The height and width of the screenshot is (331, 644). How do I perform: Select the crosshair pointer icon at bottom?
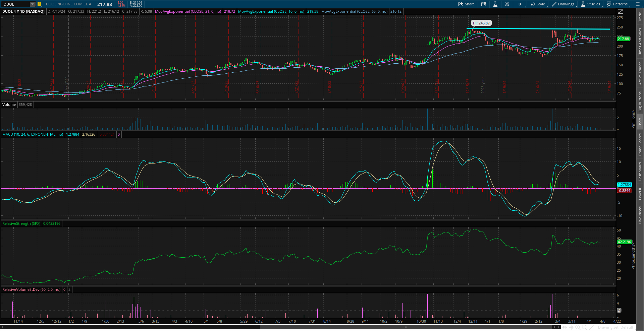coord(571,327)
